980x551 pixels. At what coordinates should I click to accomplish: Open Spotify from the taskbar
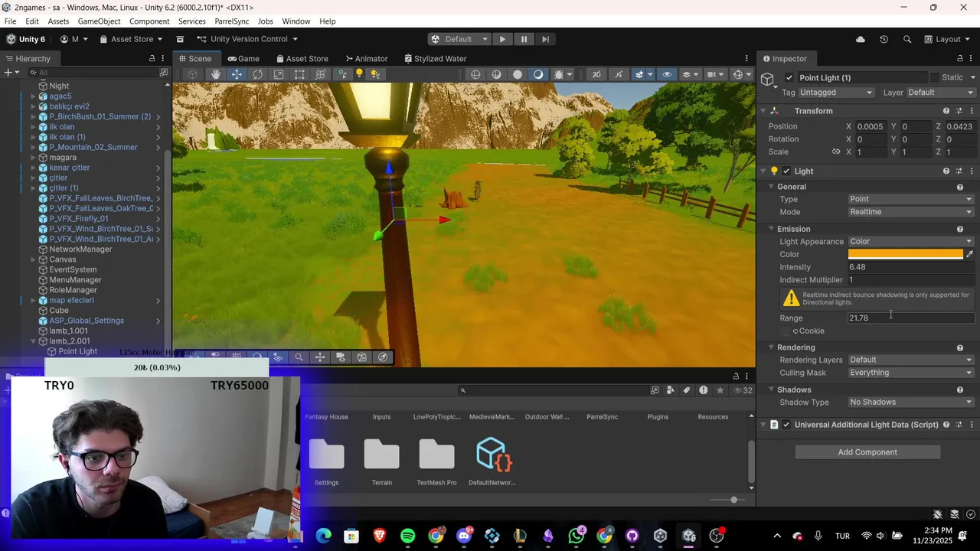pyautogui.click(x=407, y=536)
